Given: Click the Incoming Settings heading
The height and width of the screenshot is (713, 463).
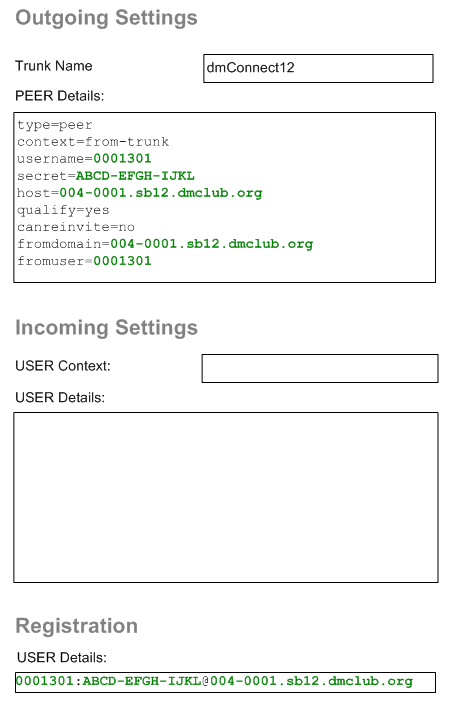Looking at the screenshot, I should pyautogui.click(x=106, y=328).
